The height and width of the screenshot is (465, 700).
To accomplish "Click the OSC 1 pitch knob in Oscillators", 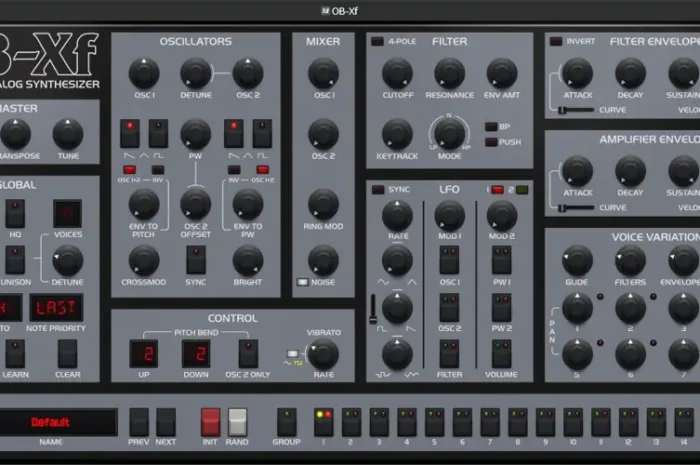I will click(144, 74).
